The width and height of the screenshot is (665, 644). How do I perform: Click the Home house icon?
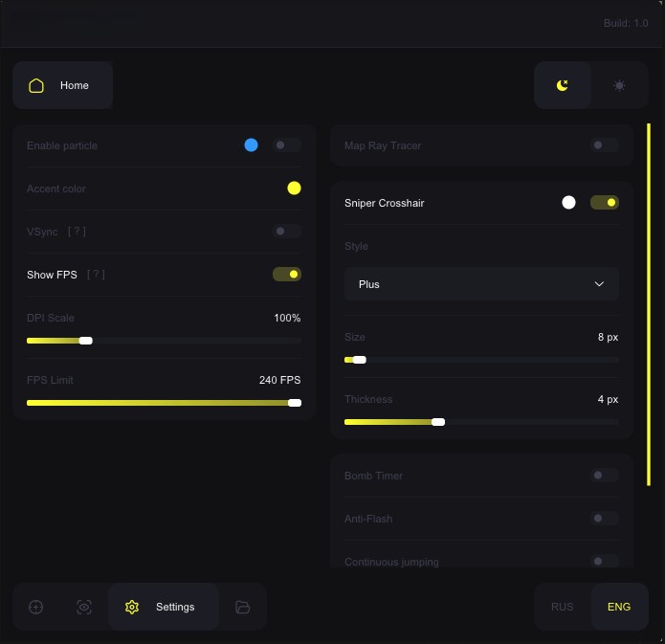click(36, 85)
